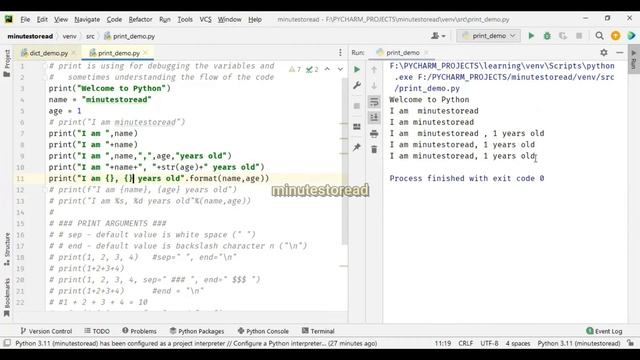Open the Version Control tool window
The height and width of the screenshot is (360, 640).
[46, 331]
